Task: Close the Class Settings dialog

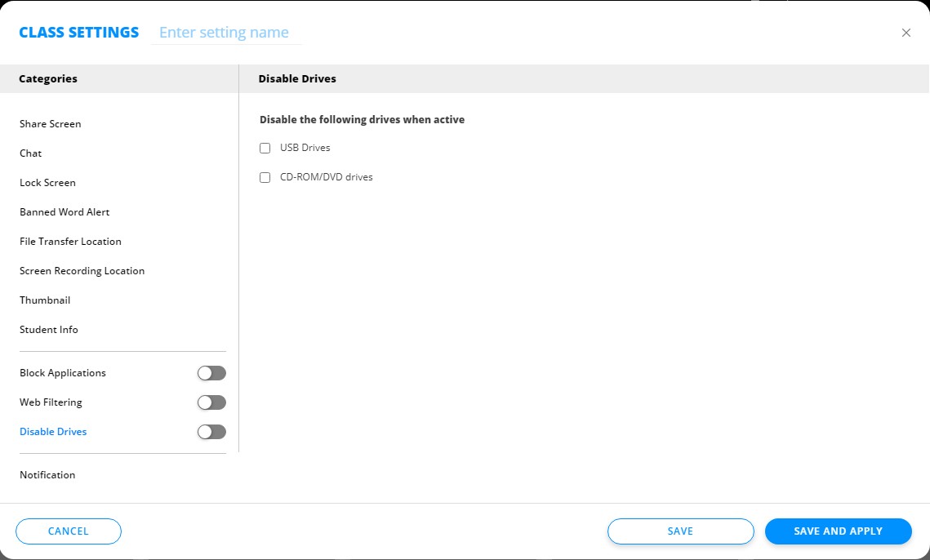Action: pyautogui.click(x=906, y=33)
